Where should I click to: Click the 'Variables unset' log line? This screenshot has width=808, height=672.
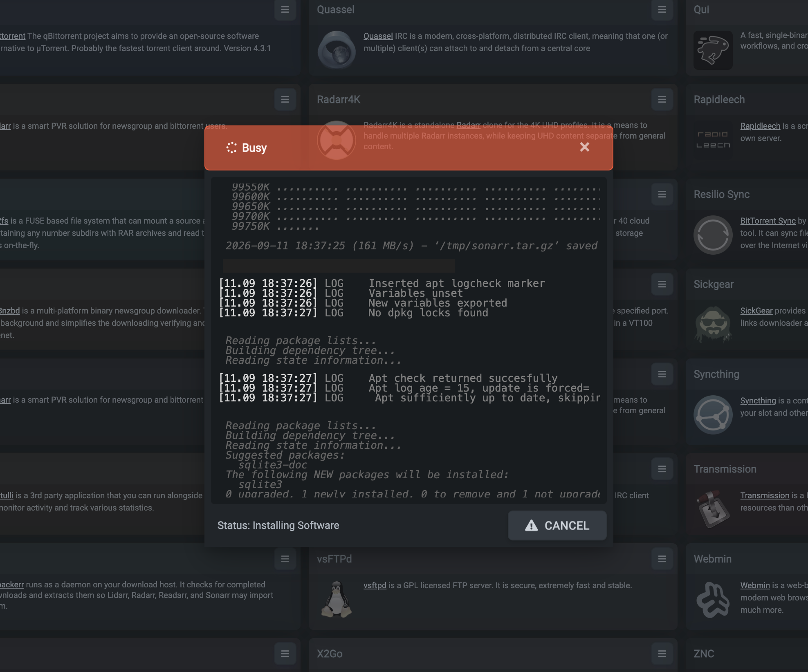(x=341, y=293)
